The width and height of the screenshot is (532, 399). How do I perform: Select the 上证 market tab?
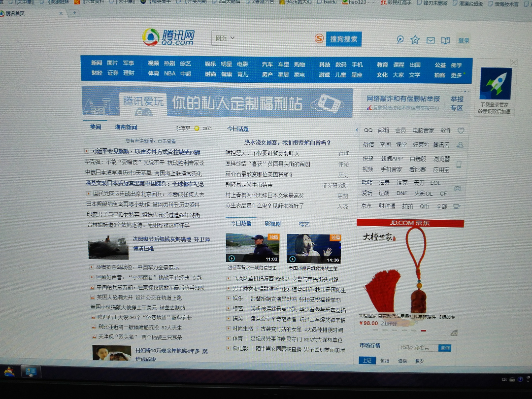pyautogui.click(x=367, y=360)
